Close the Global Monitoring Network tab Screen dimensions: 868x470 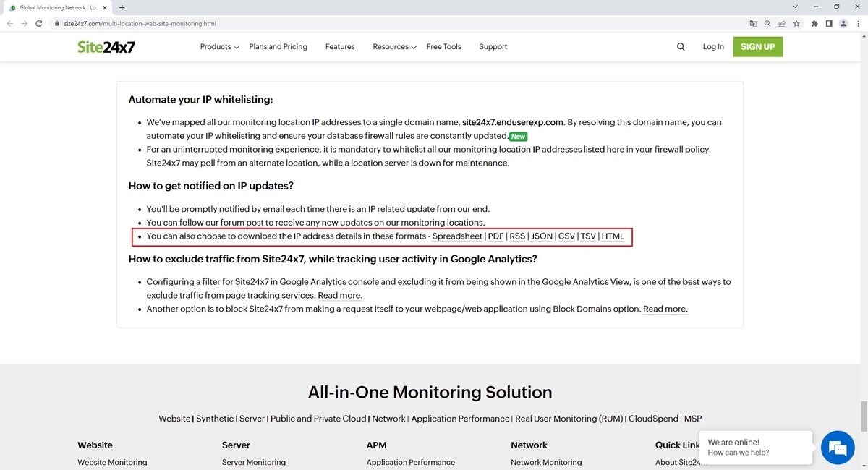[106, 7]
